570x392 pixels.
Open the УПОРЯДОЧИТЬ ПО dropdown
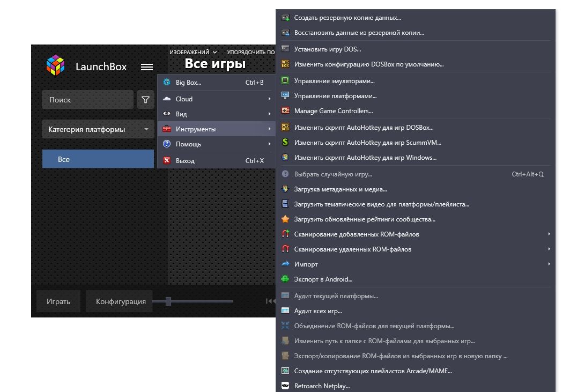(251, 53)
